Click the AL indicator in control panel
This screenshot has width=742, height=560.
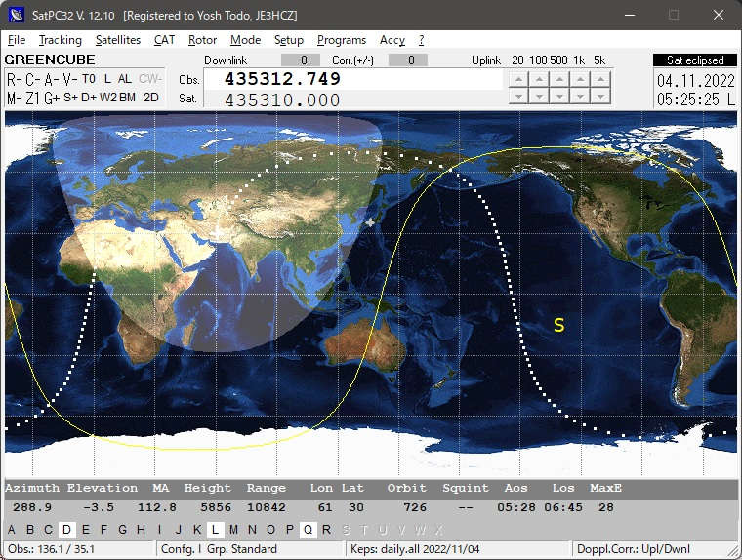tap(124, 79)
